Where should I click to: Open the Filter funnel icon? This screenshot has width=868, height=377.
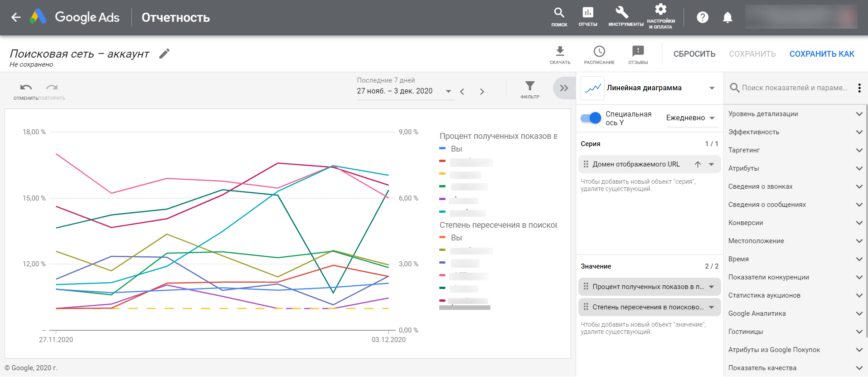(x=529, y=86)
